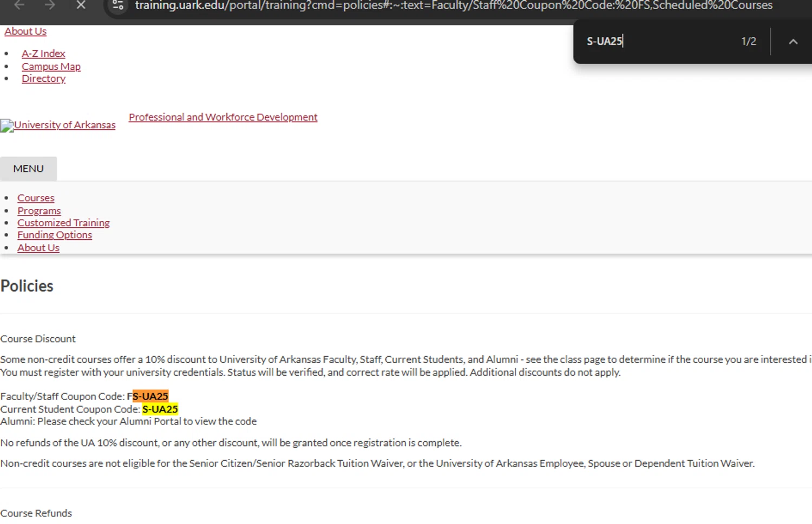Click the 'Some non-credit courses offer' paragraph

tap(406, 359)
